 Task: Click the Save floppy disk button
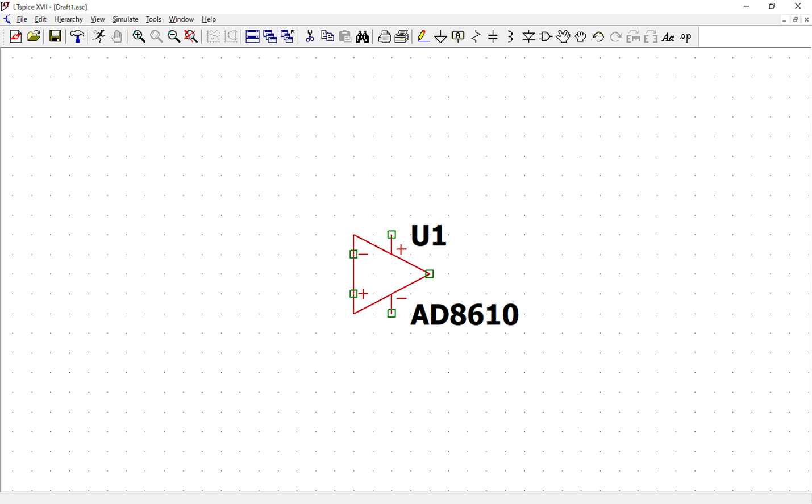[x=55, y=37]
